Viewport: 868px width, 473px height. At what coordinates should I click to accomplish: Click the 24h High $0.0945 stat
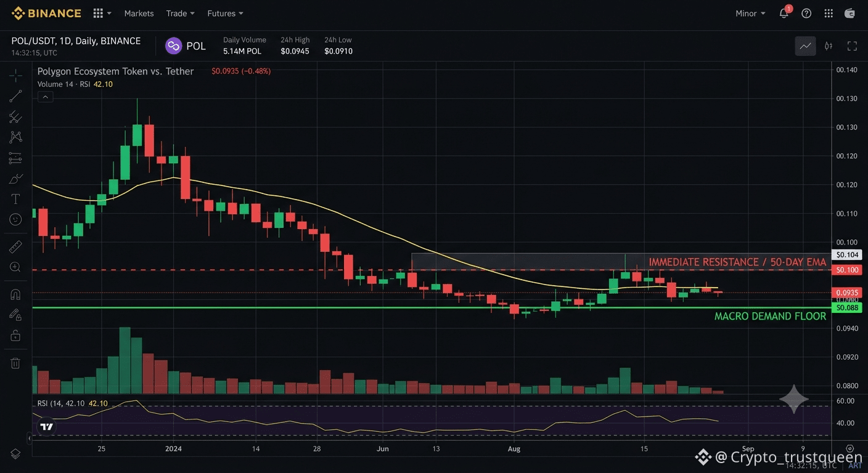(295, 46)
